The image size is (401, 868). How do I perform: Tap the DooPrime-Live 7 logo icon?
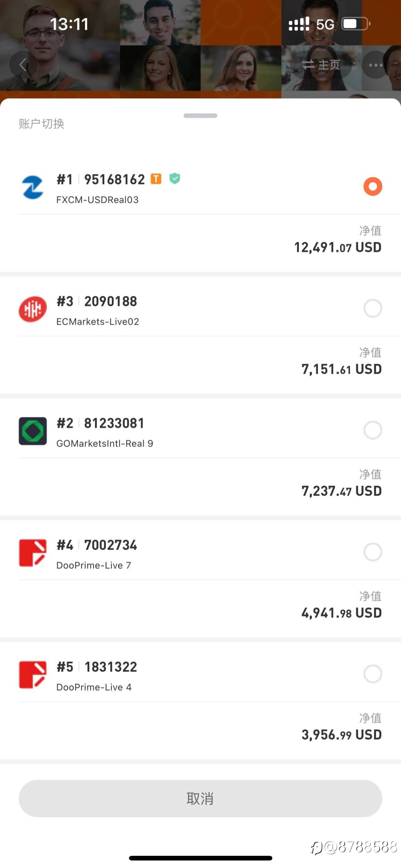click(x=33, y=553)
